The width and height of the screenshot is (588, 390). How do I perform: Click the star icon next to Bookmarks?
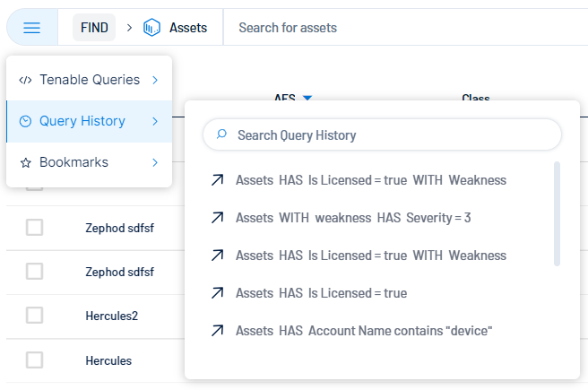click(x=25, y=163)
